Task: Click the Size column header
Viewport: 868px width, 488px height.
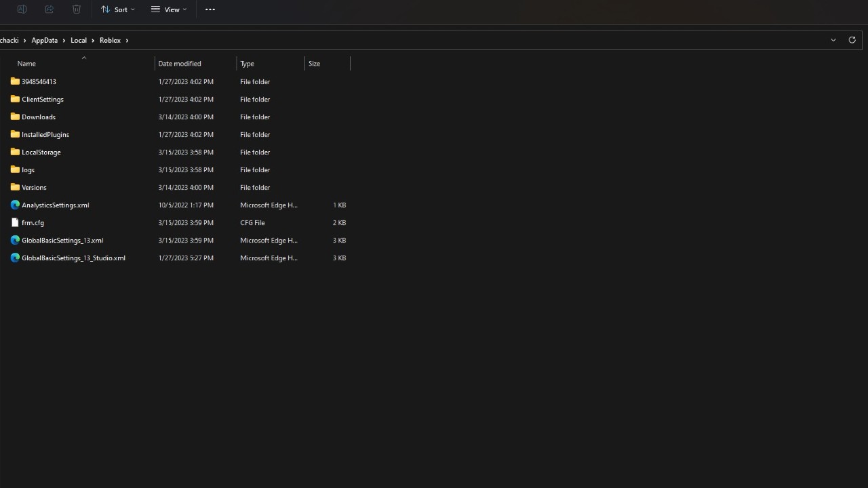Action: 315,64
